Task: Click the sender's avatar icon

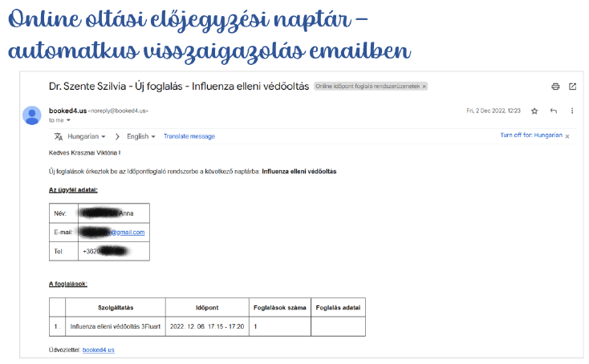Action: point(32,115)
